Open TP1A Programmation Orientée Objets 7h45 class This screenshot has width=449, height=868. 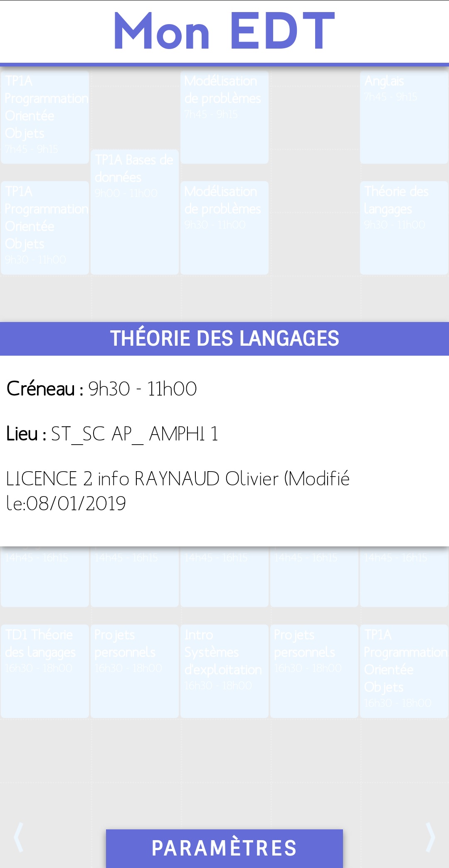45,117
